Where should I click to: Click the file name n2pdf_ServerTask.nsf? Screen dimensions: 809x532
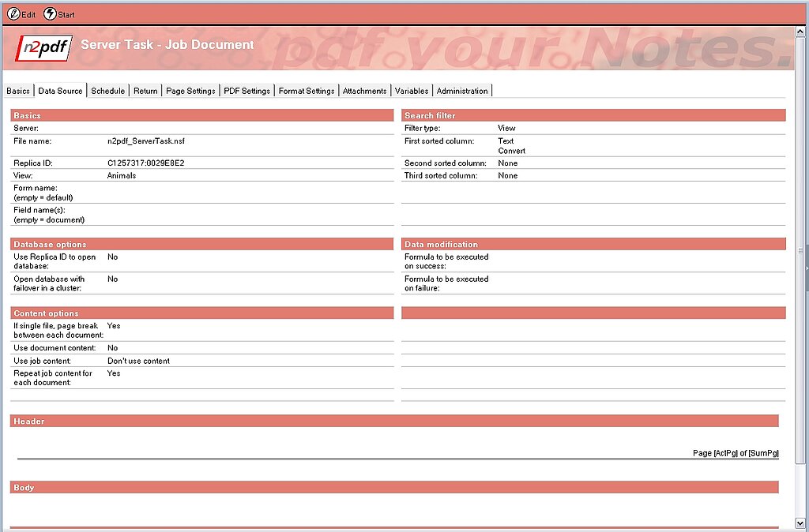tap(145, 140)
